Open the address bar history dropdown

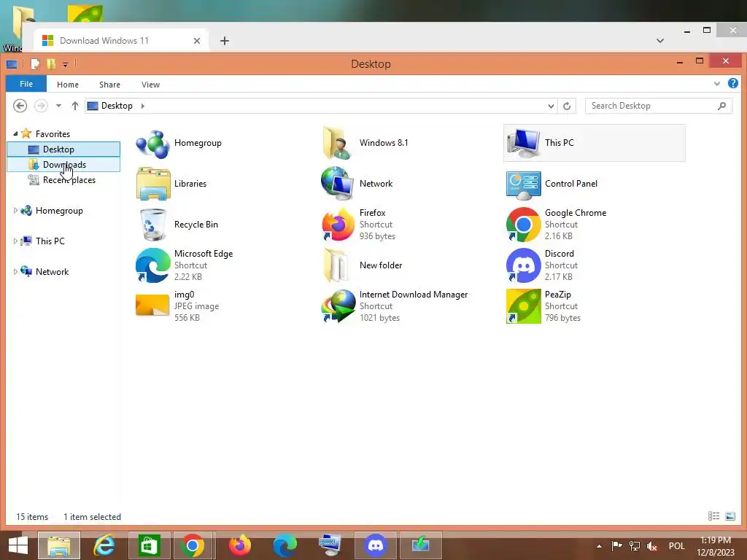tap(551, 106)
